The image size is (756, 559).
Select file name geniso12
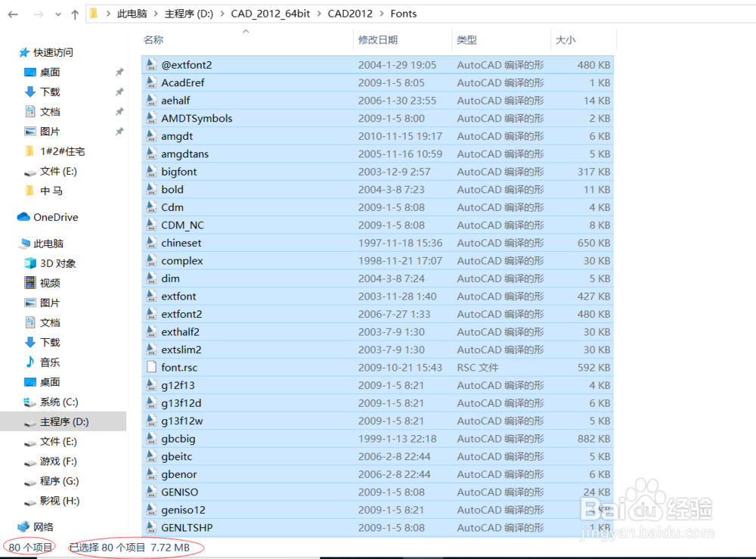(x=183, y=511)
